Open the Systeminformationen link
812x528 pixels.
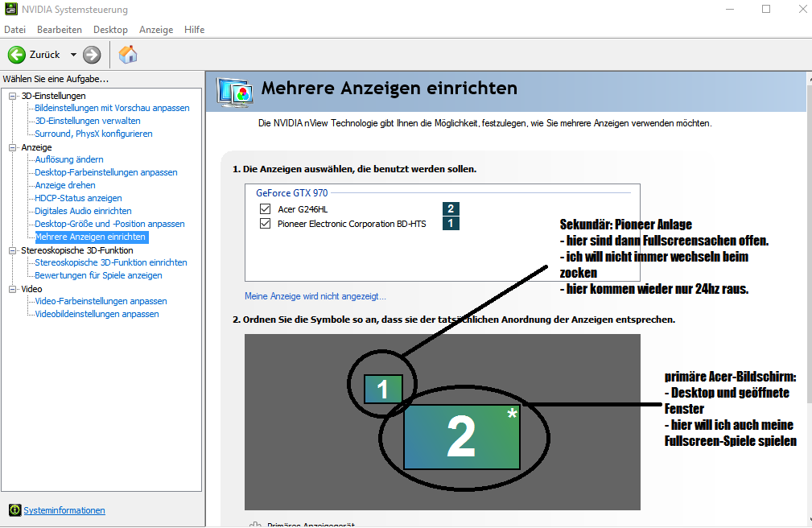coord(64,510)
